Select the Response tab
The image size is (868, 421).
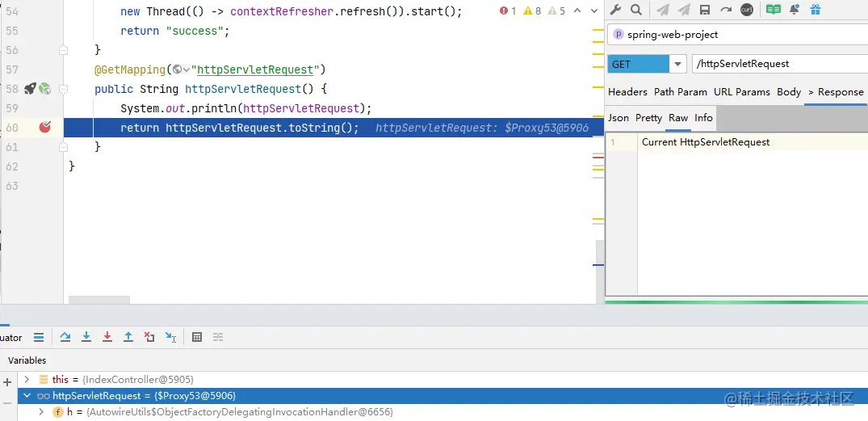click(x=836, y=92)
